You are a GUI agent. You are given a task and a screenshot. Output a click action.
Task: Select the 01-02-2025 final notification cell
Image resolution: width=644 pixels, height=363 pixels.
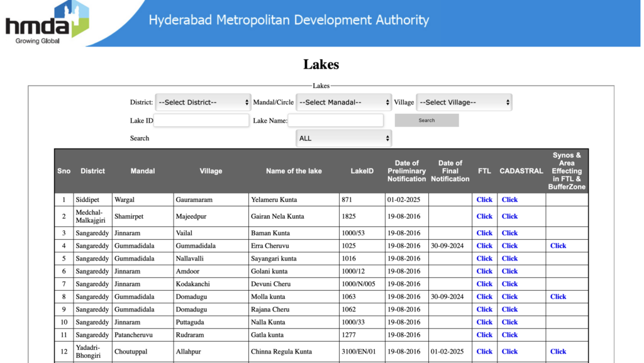pos(450,352)
